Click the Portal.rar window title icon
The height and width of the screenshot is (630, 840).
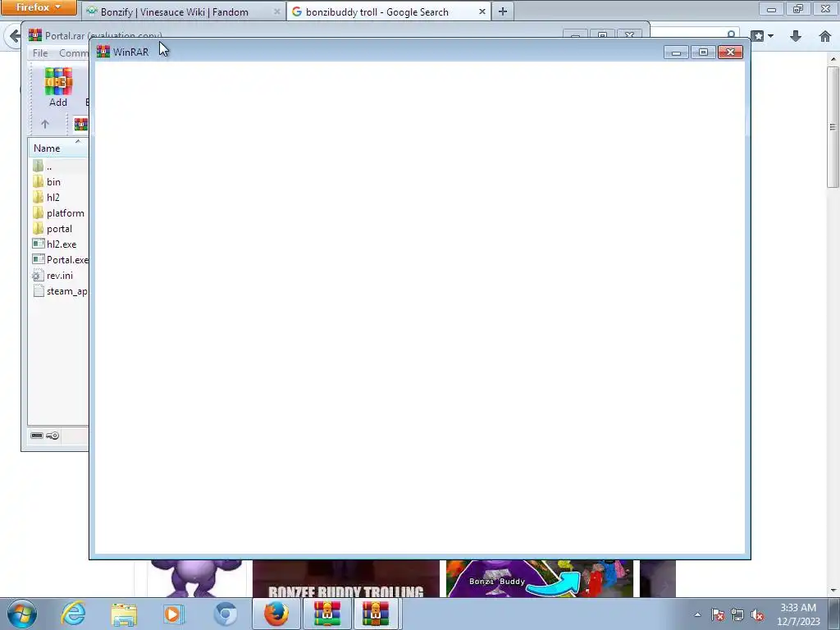click(35, 35)
